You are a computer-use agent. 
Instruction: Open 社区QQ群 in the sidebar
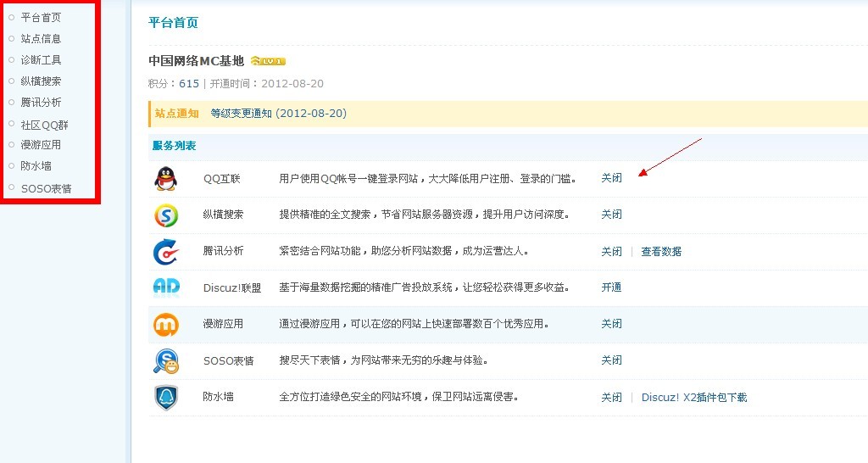pyautogui.click(x=44, y=126)
